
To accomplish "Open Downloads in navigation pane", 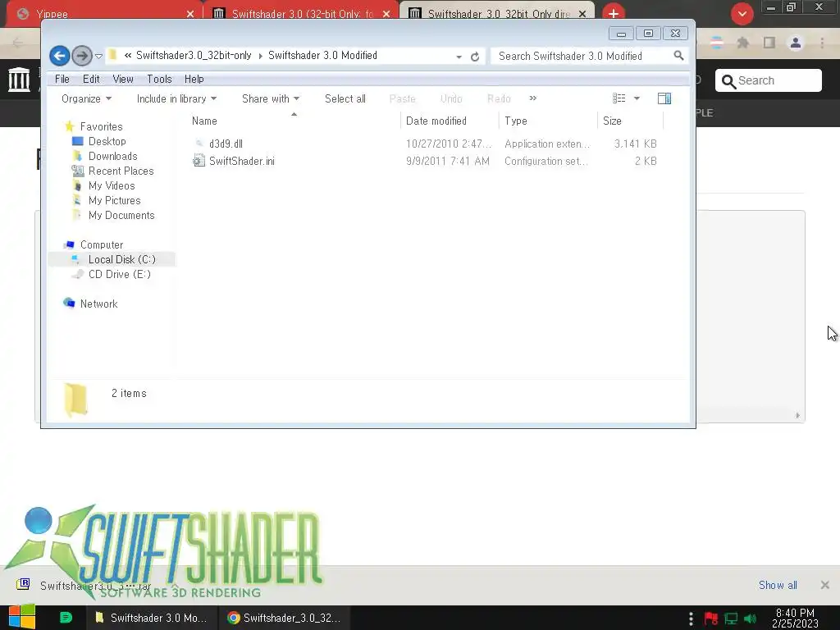I will pos(112,156).
